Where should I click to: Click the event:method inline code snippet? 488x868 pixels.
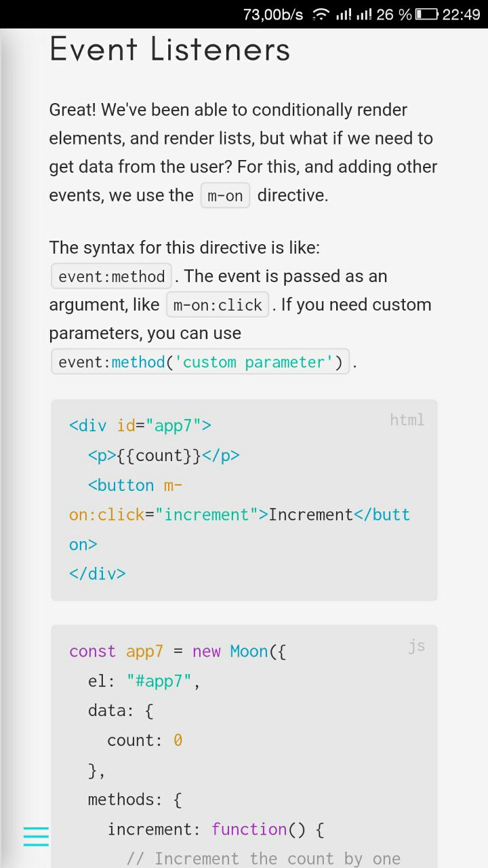(x=111, y=277)
